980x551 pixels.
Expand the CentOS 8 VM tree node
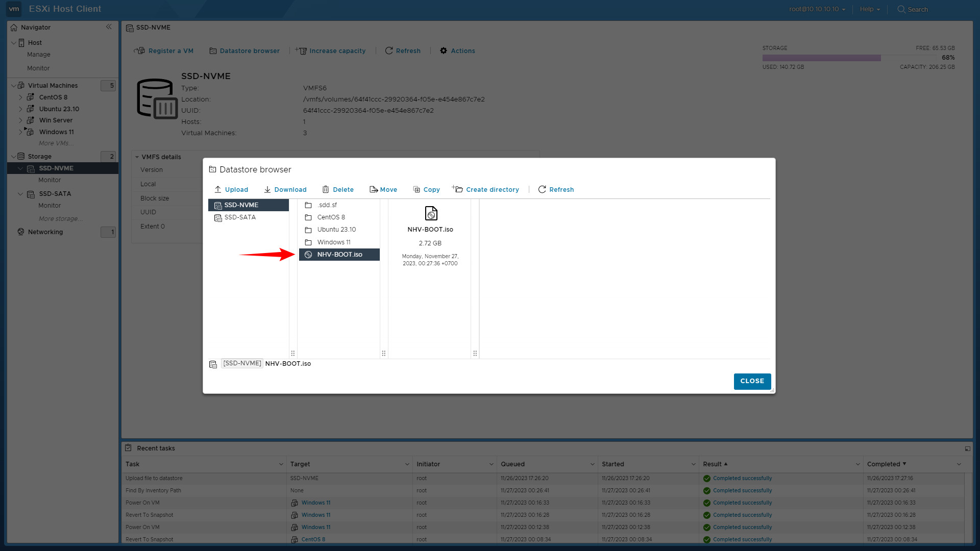click(x=20, y=97)
